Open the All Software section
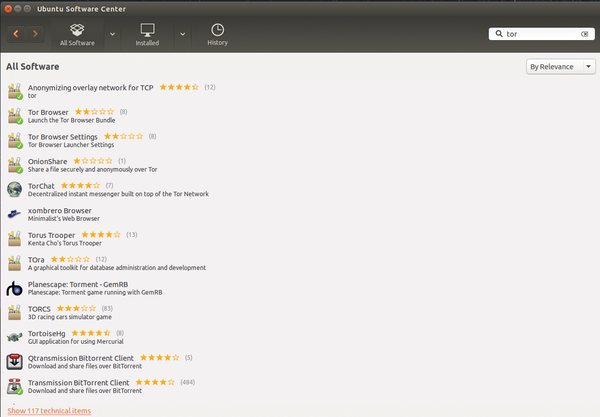 [x=77, y=34]
